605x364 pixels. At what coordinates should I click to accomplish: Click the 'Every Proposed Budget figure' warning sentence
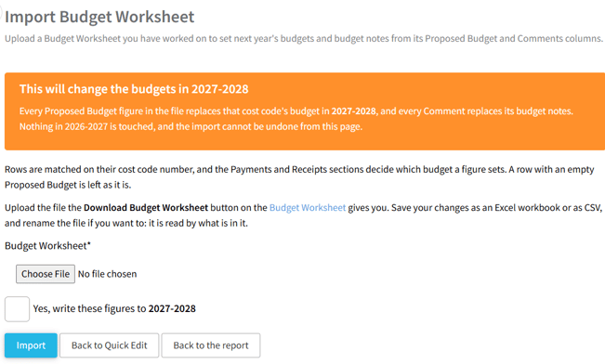click(x=296, y=111)
